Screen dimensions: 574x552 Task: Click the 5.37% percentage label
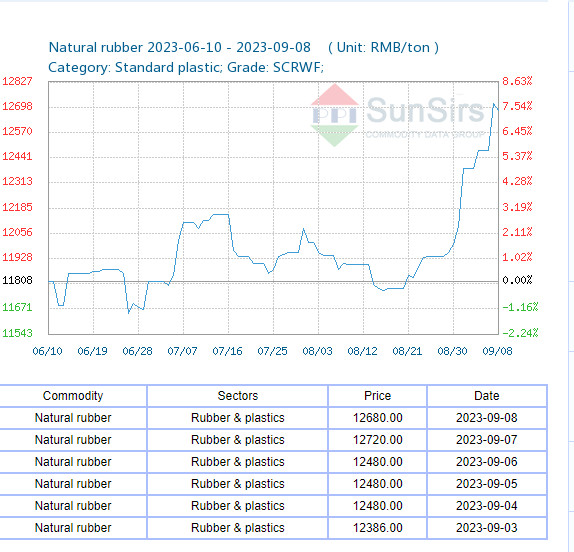pos(517,156)
